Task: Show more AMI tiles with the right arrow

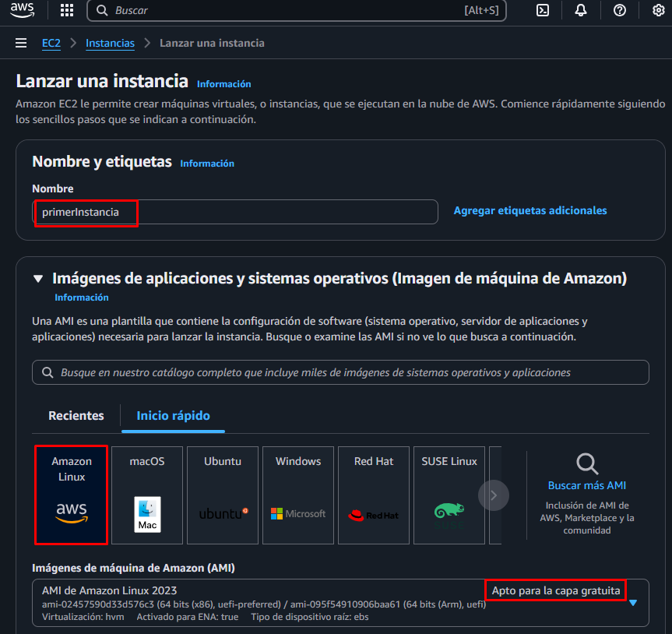Action: pos(494,495)
